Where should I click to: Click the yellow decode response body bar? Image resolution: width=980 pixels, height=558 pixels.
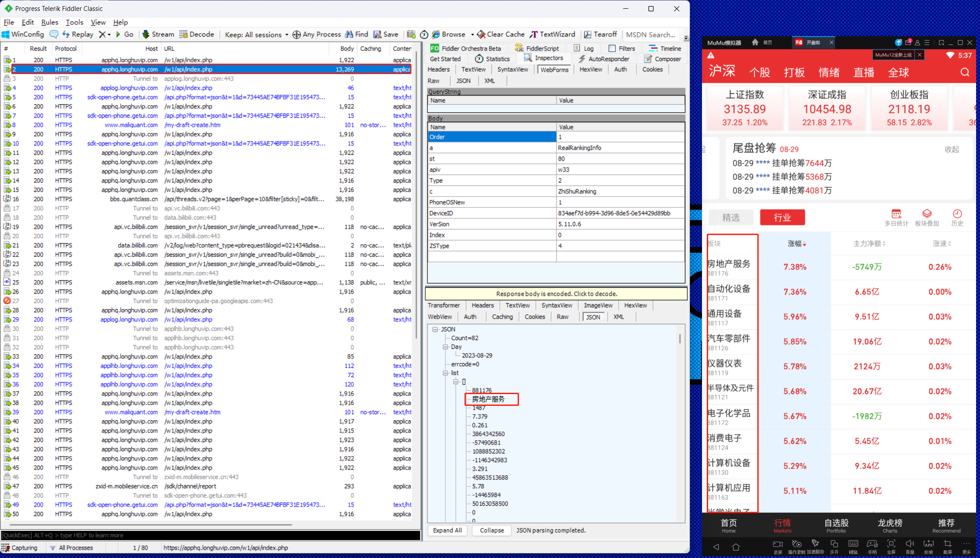[556, 294]
